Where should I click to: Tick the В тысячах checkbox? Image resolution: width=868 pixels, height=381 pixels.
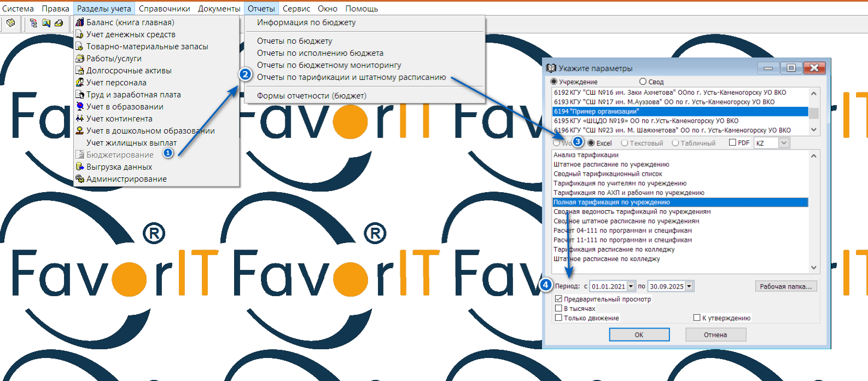(558, 308)
